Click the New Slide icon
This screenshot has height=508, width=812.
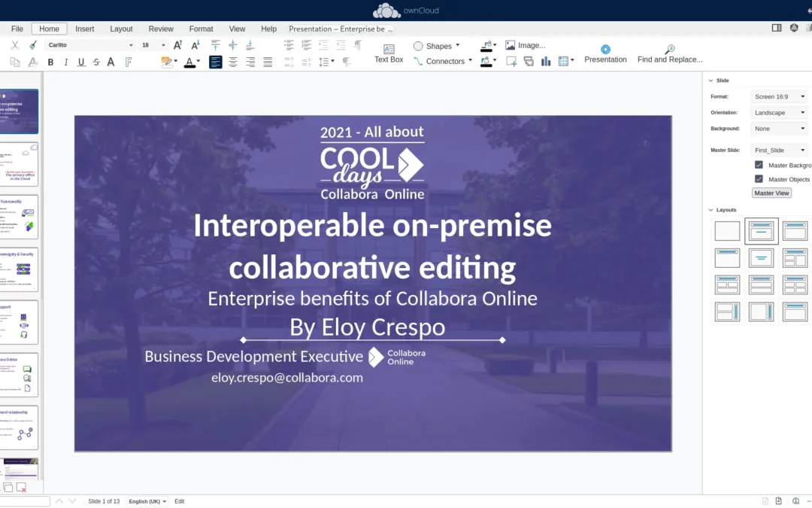coord(511,62)
